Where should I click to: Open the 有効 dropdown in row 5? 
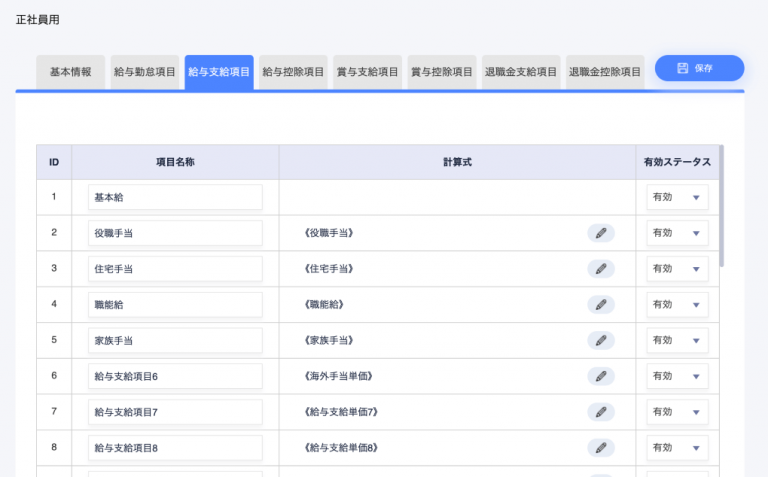pos(677,340)
